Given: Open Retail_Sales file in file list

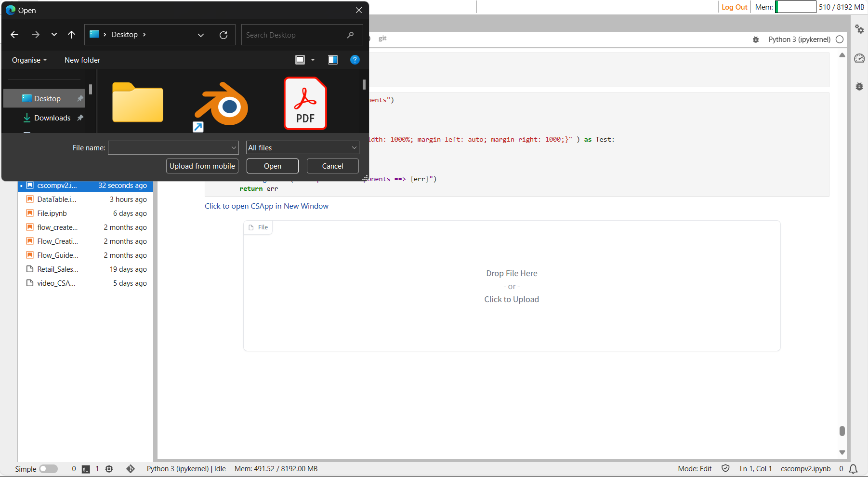Looking at the screenshot, I should click(x=86, y=269).
